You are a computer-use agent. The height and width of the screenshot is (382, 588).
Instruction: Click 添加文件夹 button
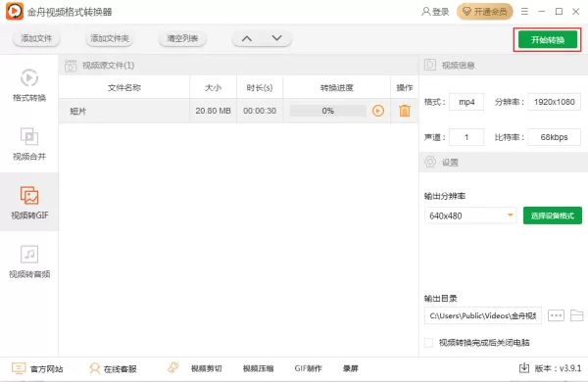(x=110, y=38)
